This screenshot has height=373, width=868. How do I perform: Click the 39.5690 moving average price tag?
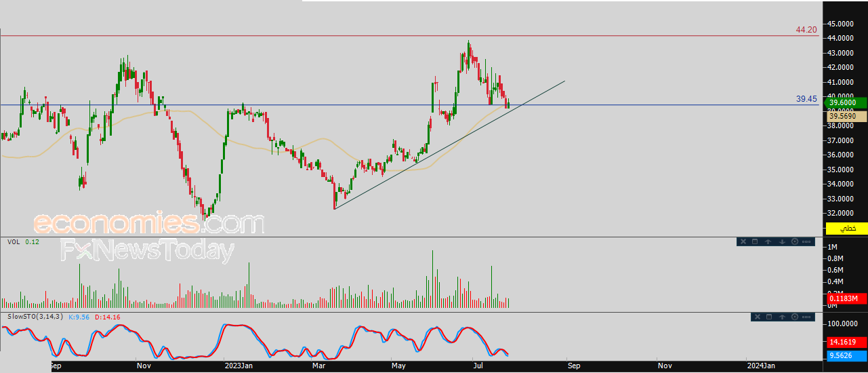[846, 117]
